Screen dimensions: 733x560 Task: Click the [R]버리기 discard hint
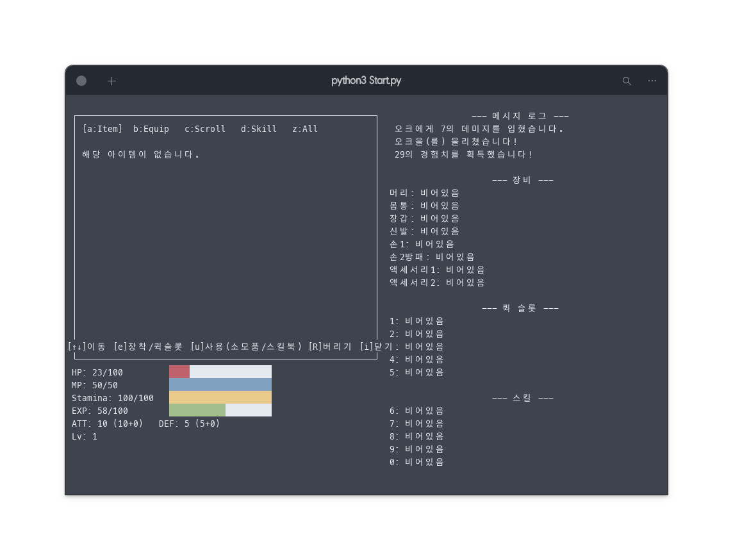[330, 347]
